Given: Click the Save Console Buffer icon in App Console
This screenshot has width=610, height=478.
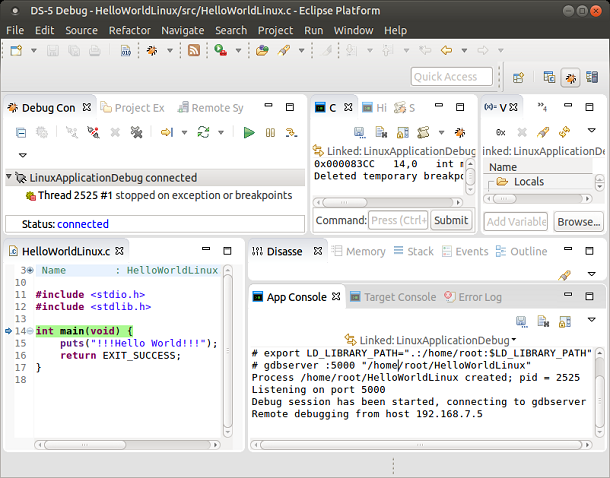Looking at the screenshot, I should 521,321.
